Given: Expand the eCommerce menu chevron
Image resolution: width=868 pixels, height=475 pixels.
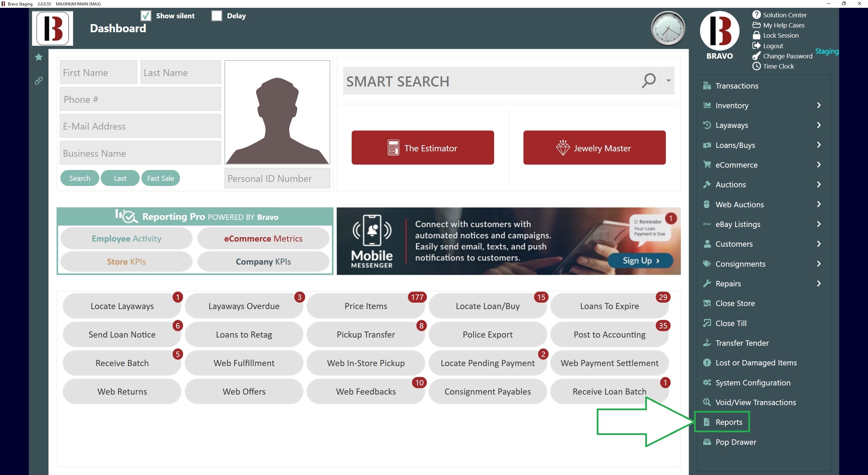Looking at the screenshot, I should (x=819, y=165).
